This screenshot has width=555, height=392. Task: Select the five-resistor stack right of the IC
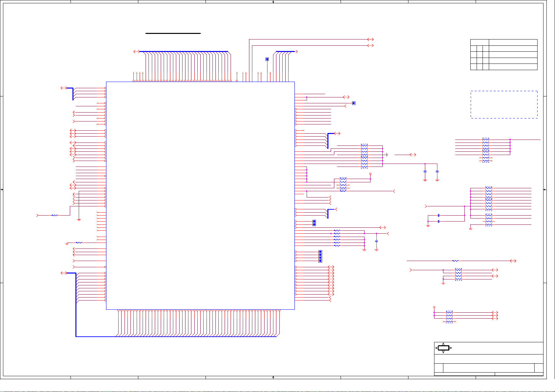(x=337, y=238)
